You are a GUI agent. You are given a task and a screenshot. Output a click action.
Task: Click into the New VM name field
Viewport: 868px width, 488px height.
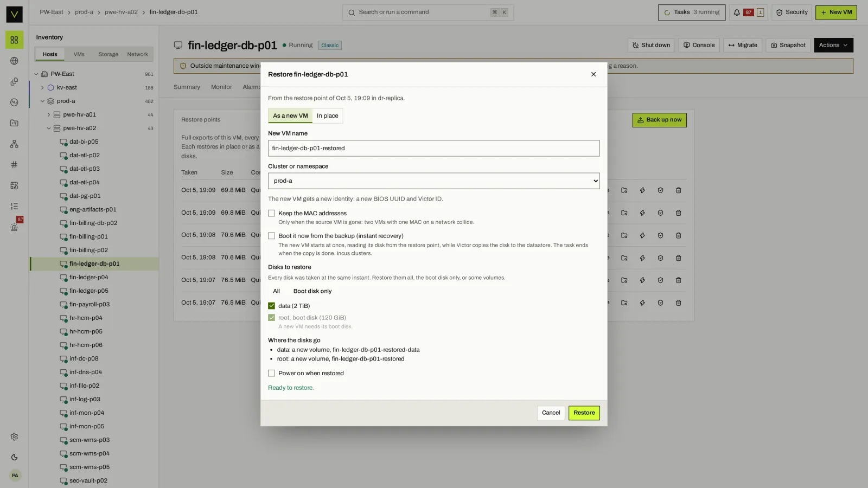pyautogui.click(x=433, y=149)
